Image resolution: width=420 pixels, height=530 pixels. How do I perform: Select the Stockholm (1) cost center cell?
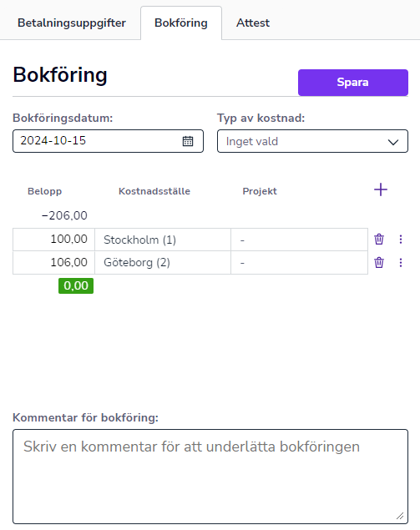click(x=163, y=240)
